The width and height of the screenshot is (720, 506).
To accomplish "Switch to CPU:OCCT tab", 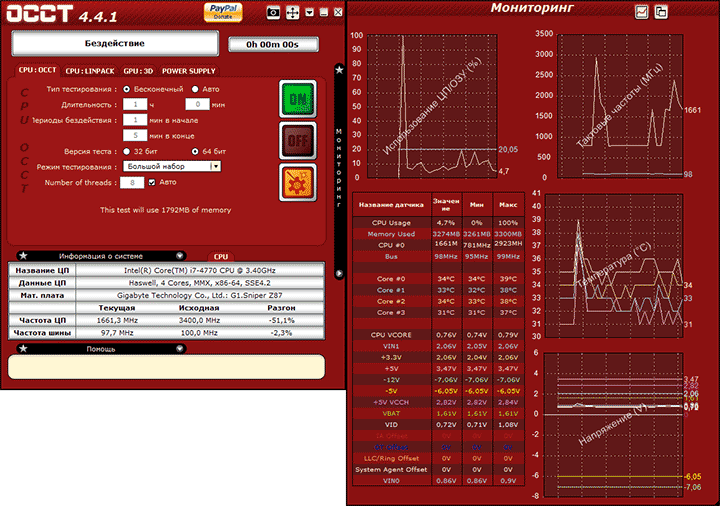I will 37,70.
